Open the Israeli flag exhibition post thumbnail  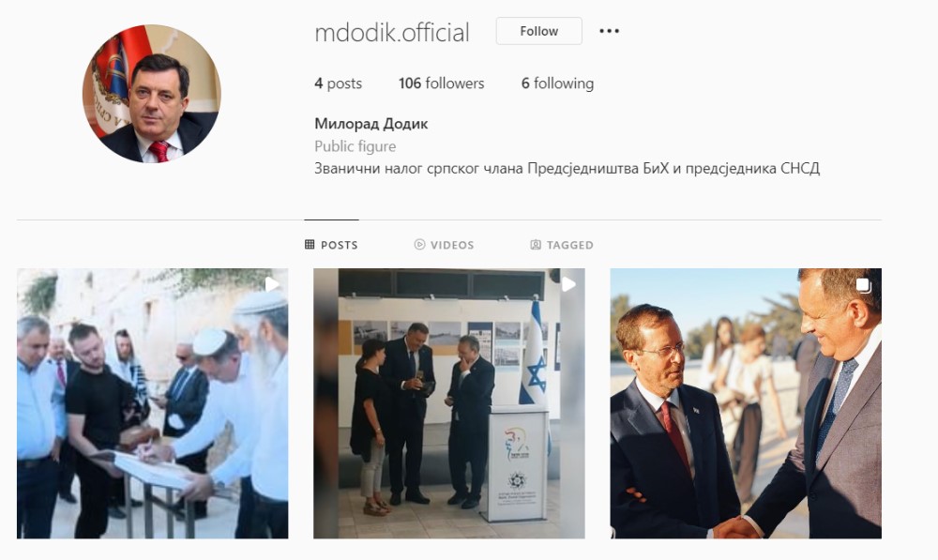point(449,403)
